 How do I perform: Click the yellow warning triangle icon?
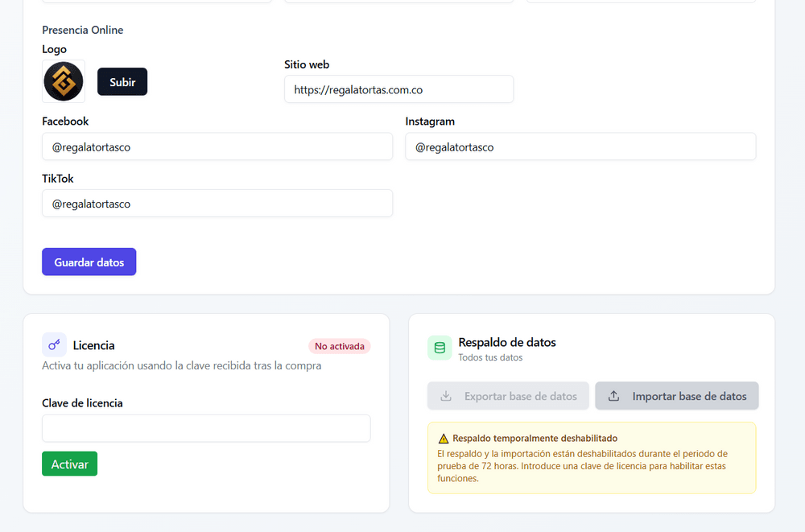[444, 439]
